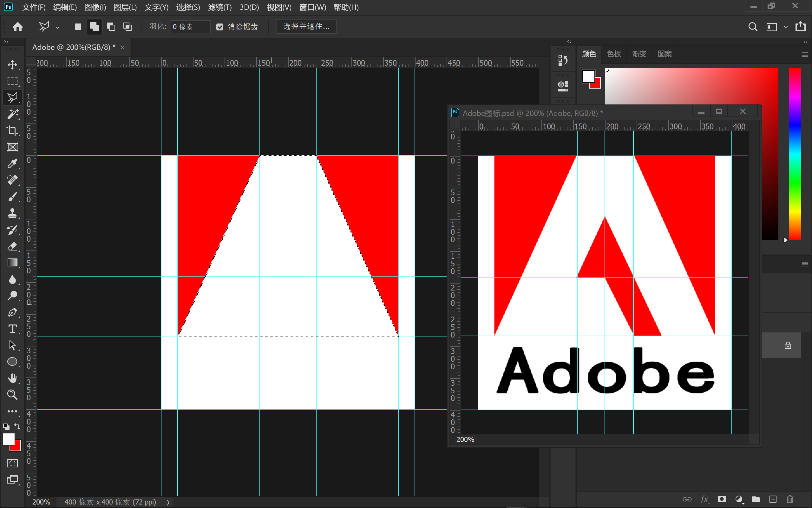Click the 选择并遮住 button
The width and height of the screenshot is (812, 508).
coord(306,27)
